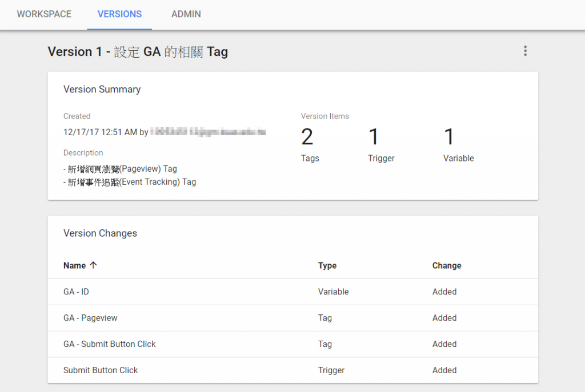This screenshot has height=392, width=585.
Task: Click the Event Tracking description line
Action: pos(130,182)
